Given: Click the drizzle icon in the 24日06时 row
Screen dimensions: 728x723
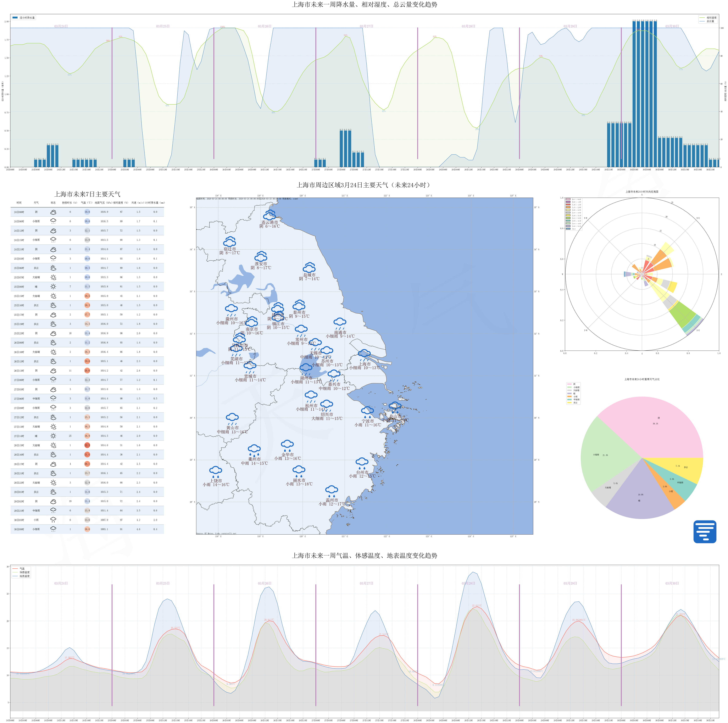Looking at the screenshot, I should point(53,221).
